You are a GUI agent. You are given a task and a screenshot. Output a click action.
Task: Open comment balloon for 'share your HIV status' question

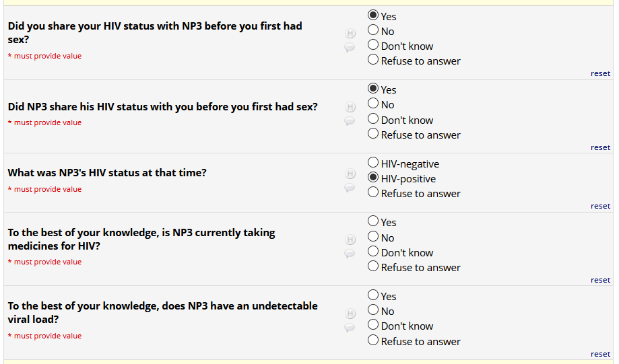pos(350,48)
